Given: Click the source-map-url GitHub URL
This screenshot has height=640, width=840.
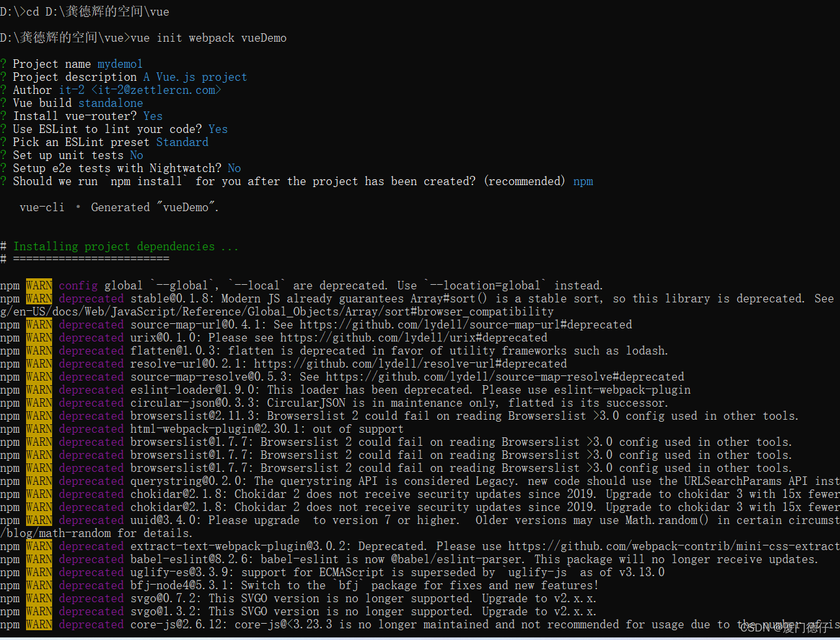Looking at the screenshot, I should coord(466,325).
